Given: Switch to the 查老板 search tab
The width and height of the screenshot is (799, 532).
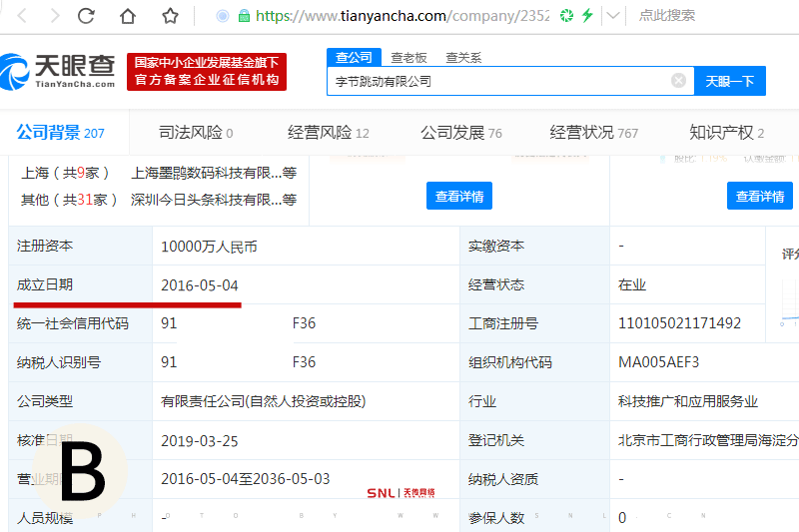Looking at the screenshot, I should point(408,58).
